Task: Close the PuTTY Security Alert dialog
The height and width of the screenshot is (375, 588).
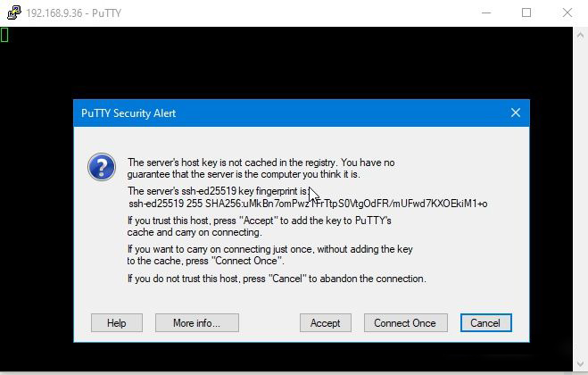Action: tap(516, 112)
